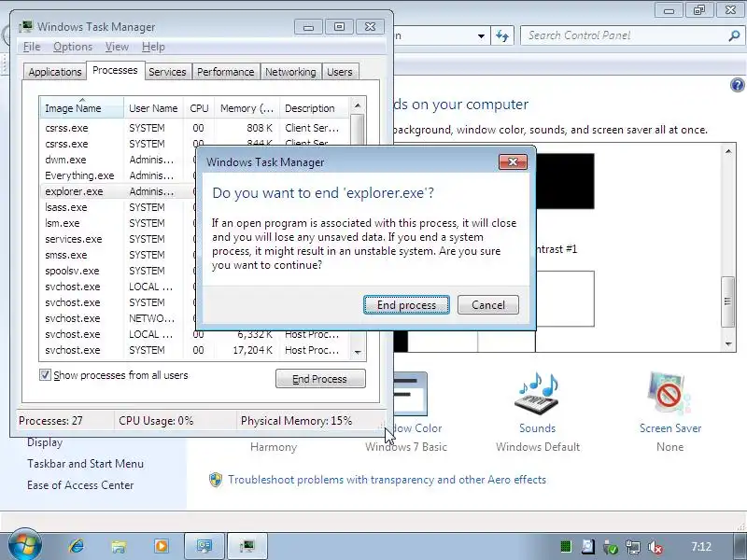This screenshot has height=560, width=747.
Task: Click the End Process button in Task Manager
Action: 320,379
